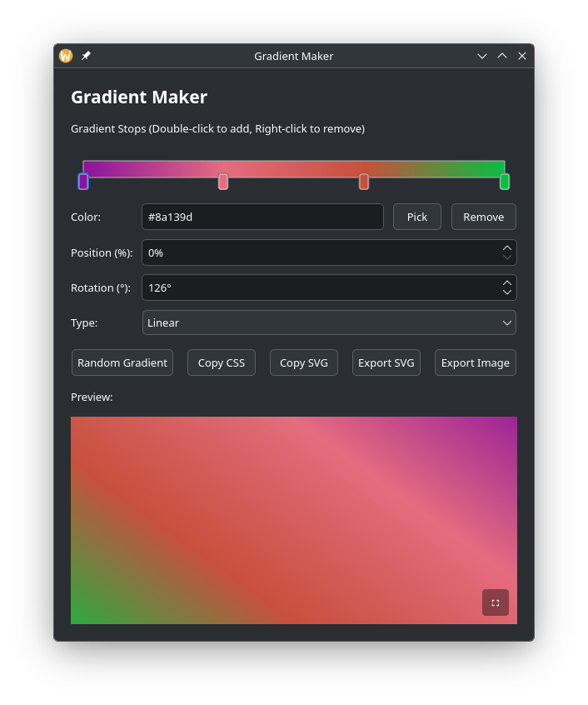Click the Copy SVG button
Viewport: 588px width, 705px height.
tap(304, 362)
